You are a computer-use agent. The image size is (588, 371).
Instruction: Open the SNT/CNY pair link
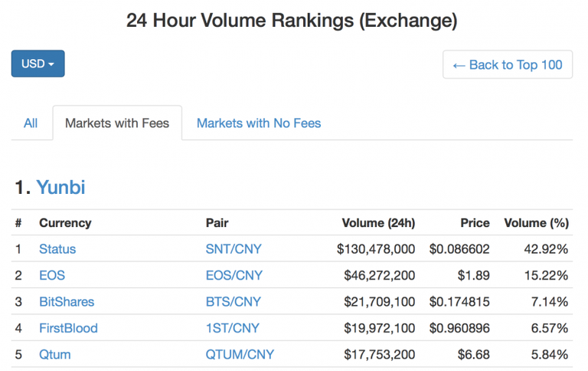point(234,249)
